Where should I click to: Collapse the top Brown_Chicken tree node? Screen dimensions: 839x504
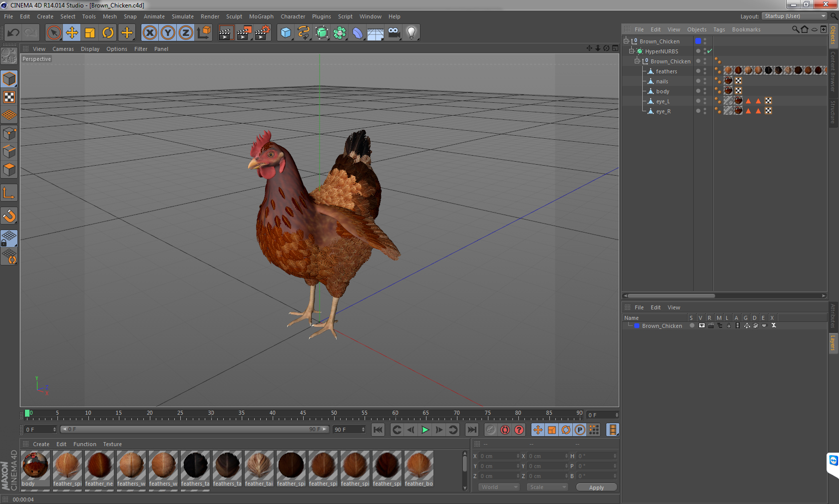626,41
